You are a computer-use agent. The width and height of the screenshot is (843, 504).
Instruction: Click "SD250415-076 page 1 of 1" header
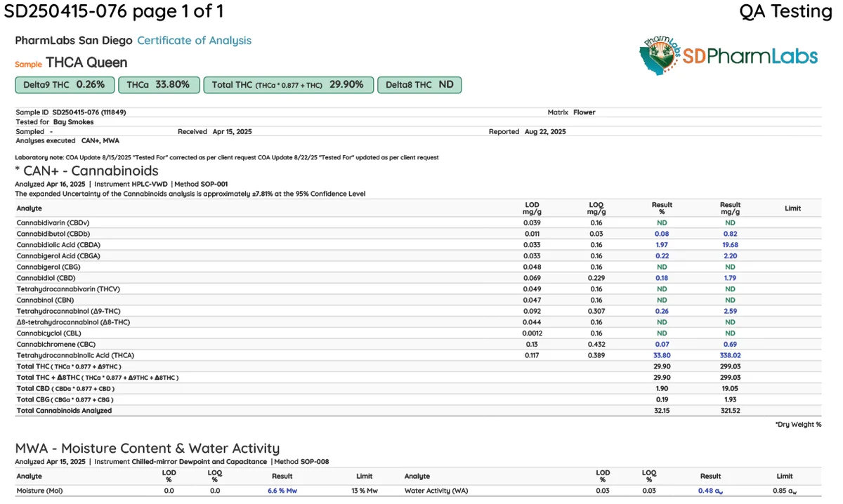114,11
